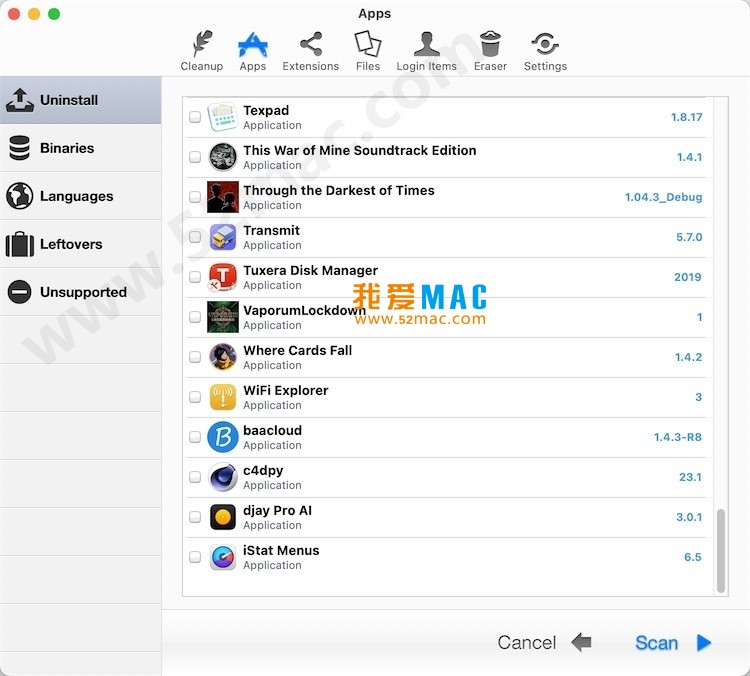Screen dimensions: 750x676
Task: Click the Scan play arrow icon
Action: tap(704, 643)
